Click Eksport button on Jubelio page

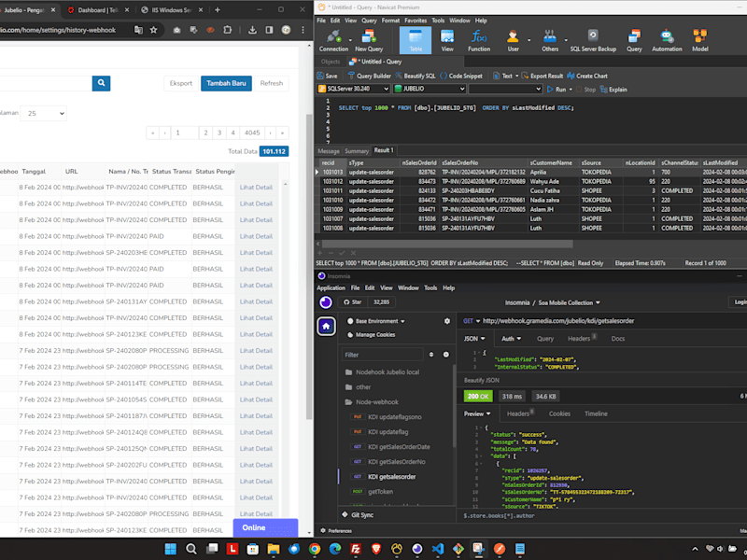click(x=181, y=83)
